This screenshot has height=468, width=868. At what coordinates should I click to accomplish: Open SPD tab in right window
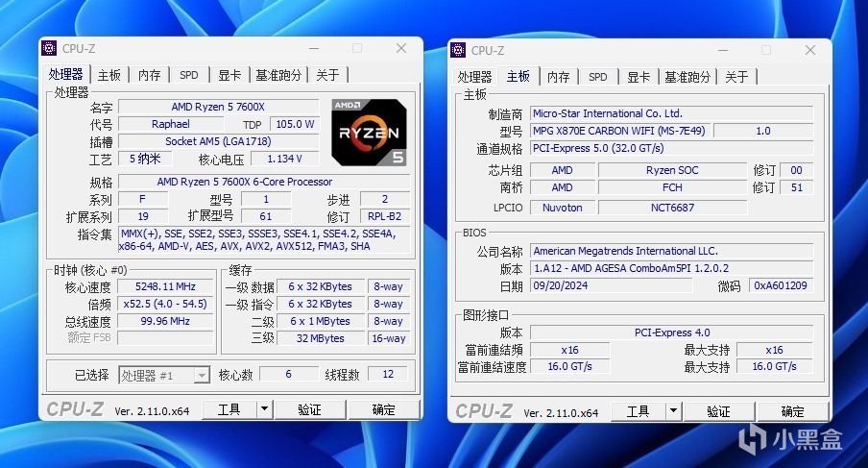click(x=598, y=77)
